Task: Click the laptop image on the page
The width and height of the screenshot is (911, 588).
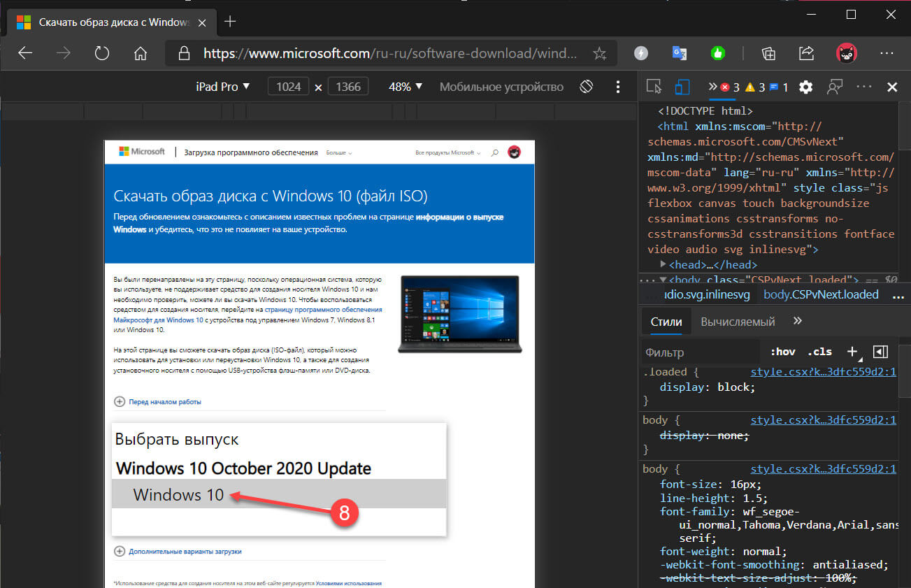Action: click(x=459, y=314)
